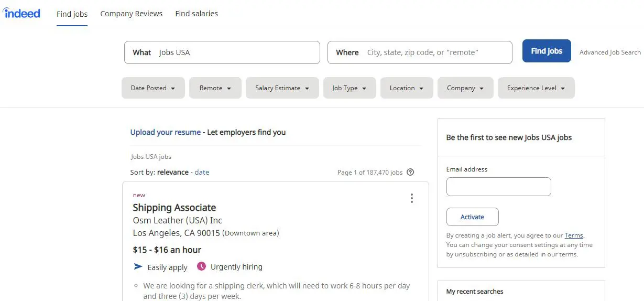Click Osm Leather (USA) Inc company name
The image size is (644, 301).
pyautogui.click(x=178, y=220)
